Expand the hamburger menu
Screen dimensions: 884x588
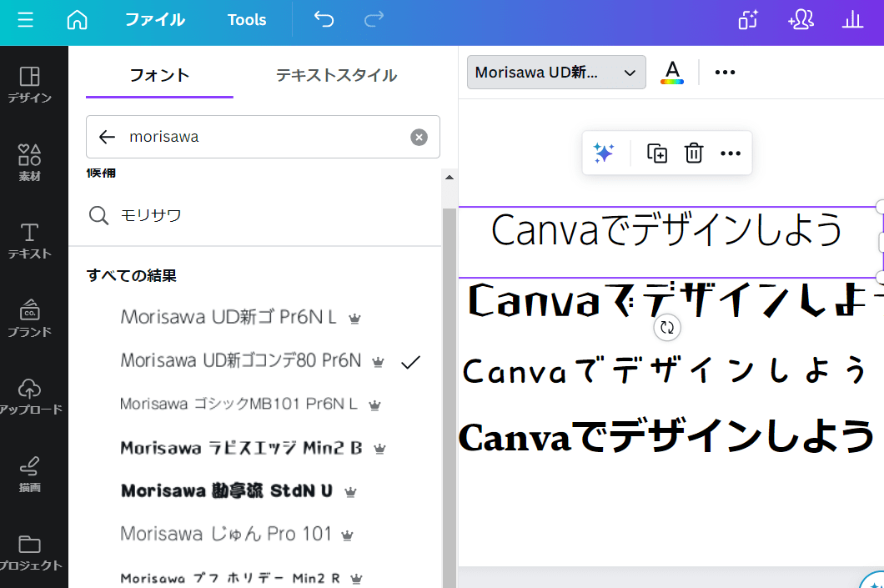(24, 20)
